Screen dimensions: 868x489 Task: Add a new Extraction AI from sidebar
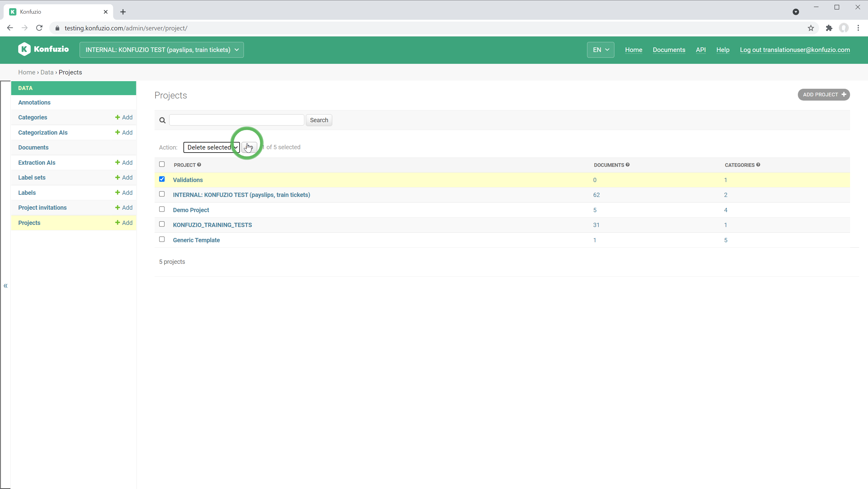[124, 163]
